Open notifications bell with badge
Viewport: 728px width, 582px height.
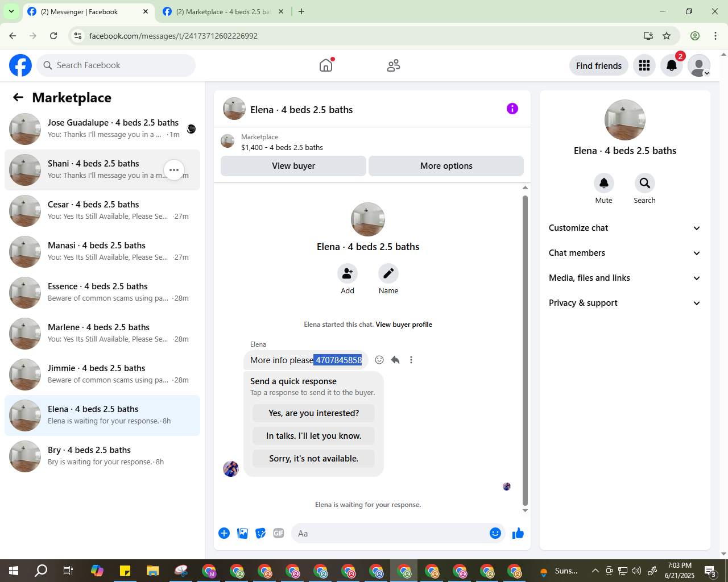click(672, 65)
